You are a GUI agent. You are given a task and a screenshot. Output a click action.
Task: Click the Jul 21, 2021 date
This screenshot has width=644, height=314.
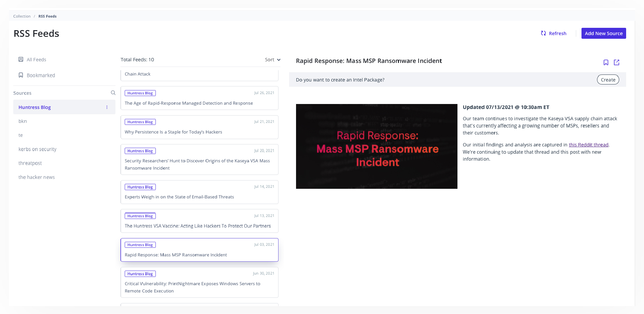coord(264,122)
